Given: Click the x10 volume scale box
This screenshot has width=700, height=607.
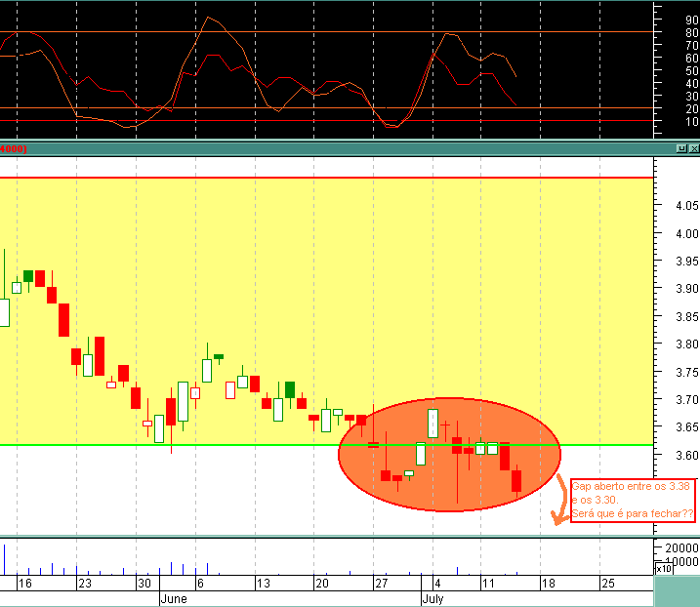Looking at the screenshot, I should pyautogui.click(x=664, y=569).
